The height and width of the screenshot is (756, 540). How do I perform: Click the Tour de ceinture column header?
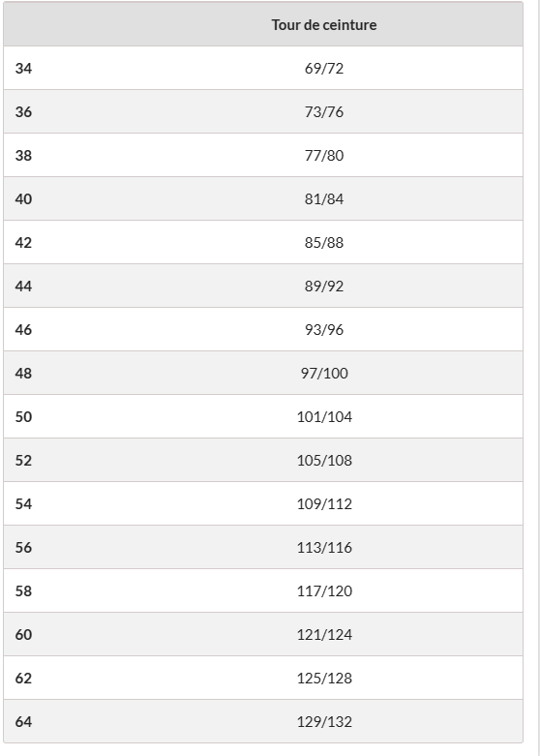(x=324, y=24)
